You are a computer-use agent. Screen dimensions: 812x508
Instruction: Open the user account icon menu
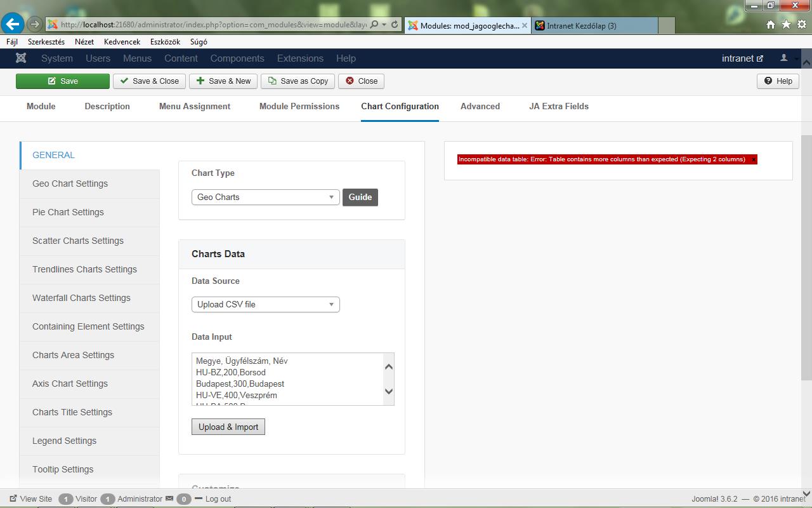click(784, 58)
